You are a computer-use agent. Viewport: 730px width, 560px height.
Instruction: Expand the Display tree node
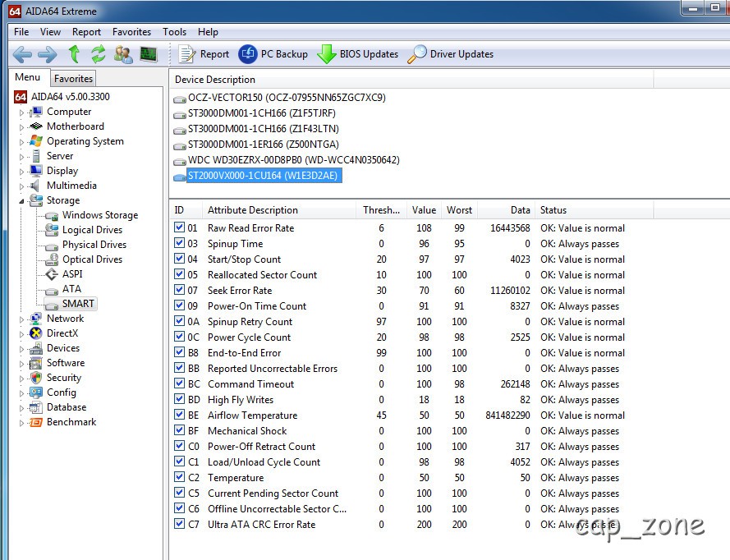(x=21, y=172)
